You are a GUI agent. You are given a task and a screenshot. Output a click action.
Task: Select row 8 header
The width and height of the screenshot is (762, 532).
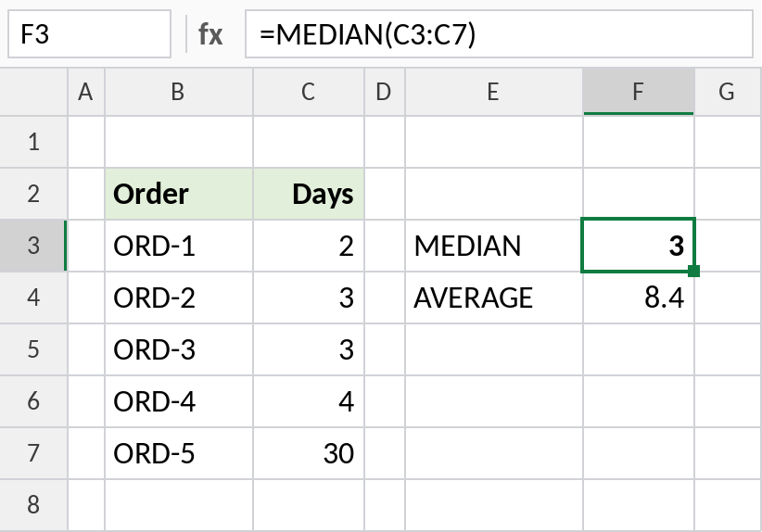pyautogui.click(x=33, y=505)
